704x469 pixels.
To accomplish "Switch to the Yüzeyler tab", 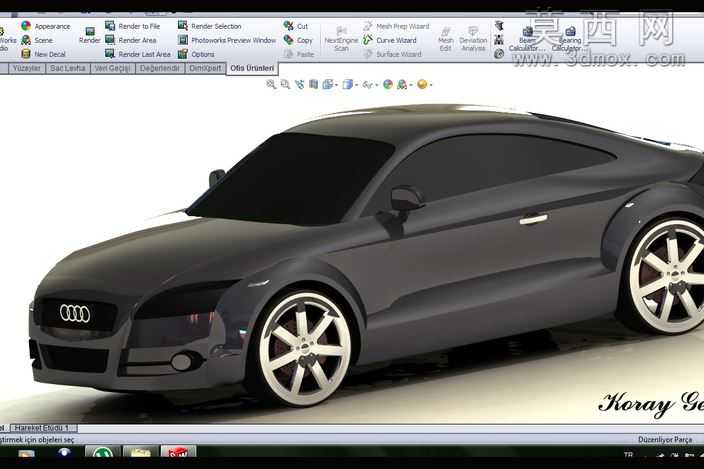I will [x=26, y=68].
